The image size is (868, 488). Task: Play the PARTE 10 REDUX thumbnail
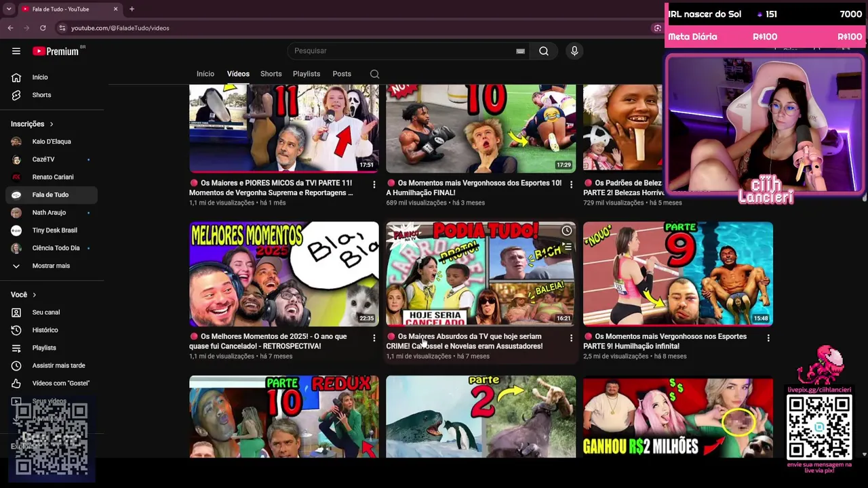(284, 417)
